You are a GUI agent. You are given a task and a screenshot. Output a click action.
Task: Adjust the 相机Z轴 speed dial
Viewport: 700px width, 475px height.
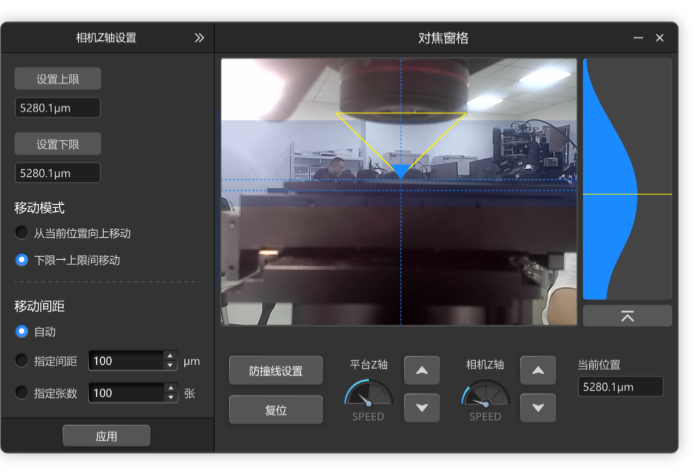click(x=485, y=395)
